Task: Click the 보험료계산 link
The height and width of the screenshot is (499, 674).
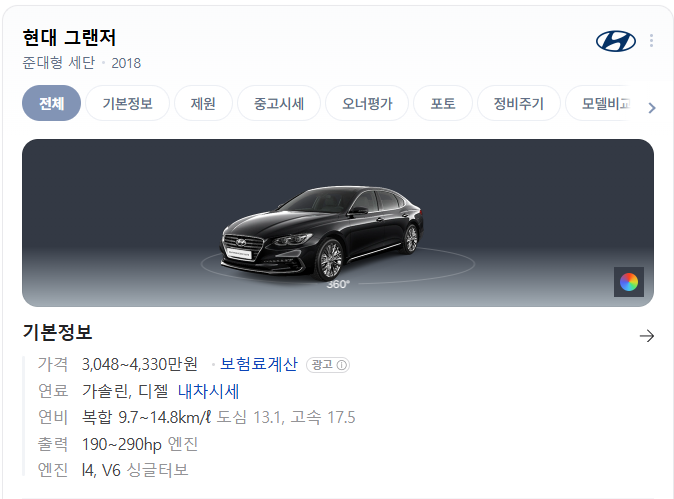Action: 259,364
